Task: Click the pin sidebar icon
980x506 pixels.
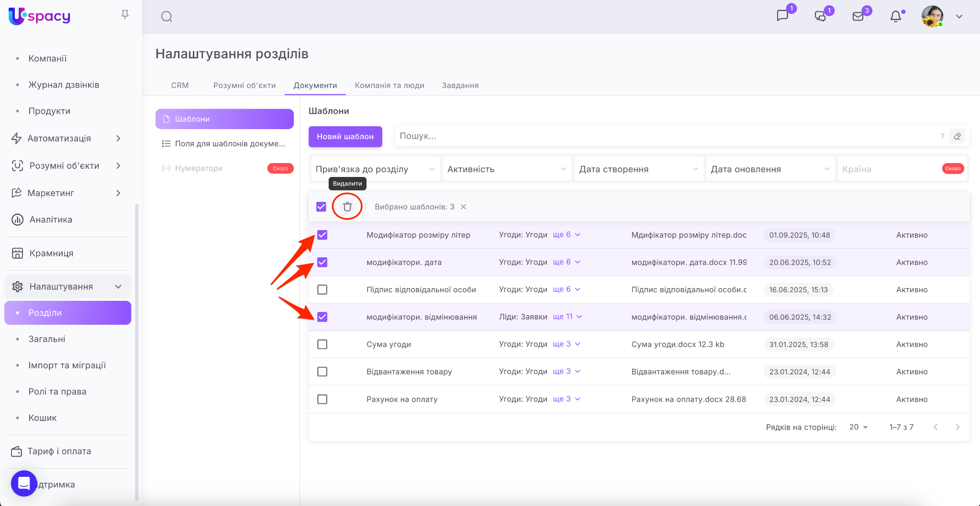Action: point(125,15)
